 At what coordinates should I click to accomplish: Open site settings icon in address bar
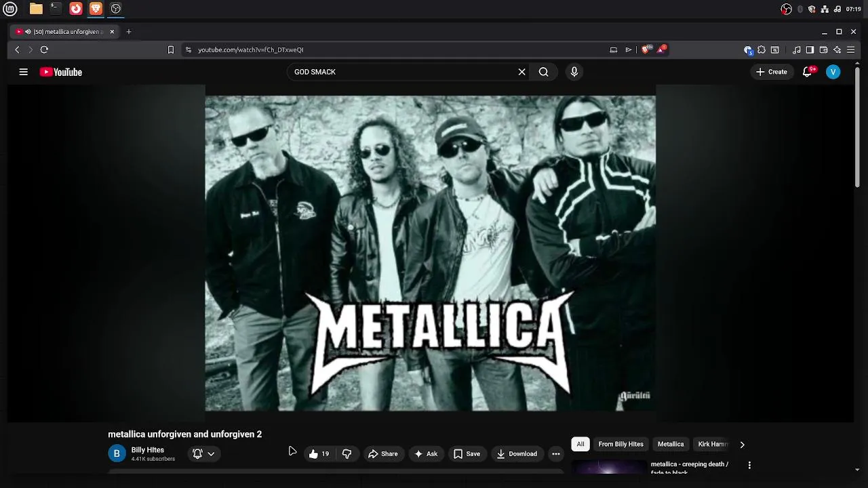[189, 49]
